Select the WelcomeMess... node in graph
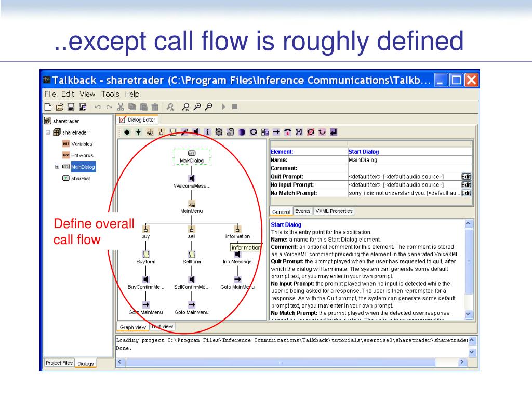Image resolution: width=532 pixels, height=399 pixels. click(192, 181)
